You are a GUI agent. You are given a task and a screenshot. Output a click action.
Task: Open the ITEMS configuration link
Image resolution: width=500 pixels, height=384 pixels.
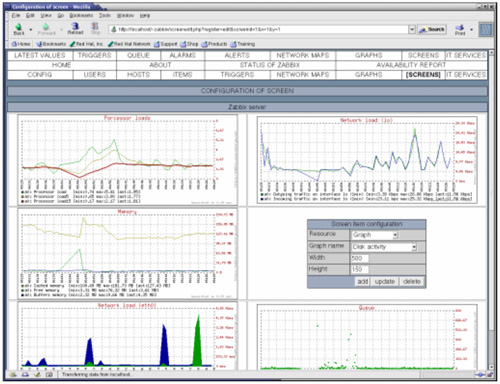coord(182,75)
